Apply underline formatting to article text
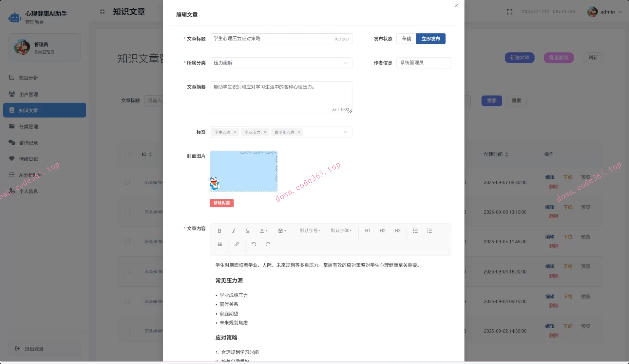Screen dimensions: 629x364 248,231
